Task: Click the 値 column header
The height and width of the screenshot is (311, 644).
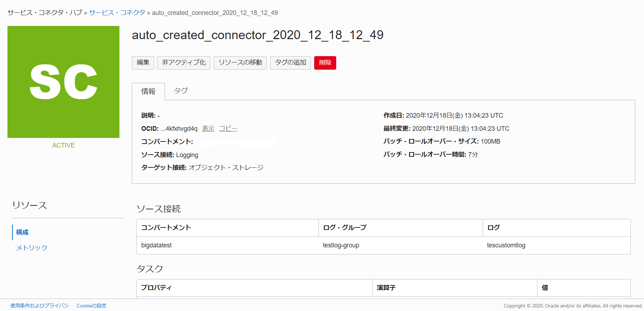Action: [x=584, y=288]
